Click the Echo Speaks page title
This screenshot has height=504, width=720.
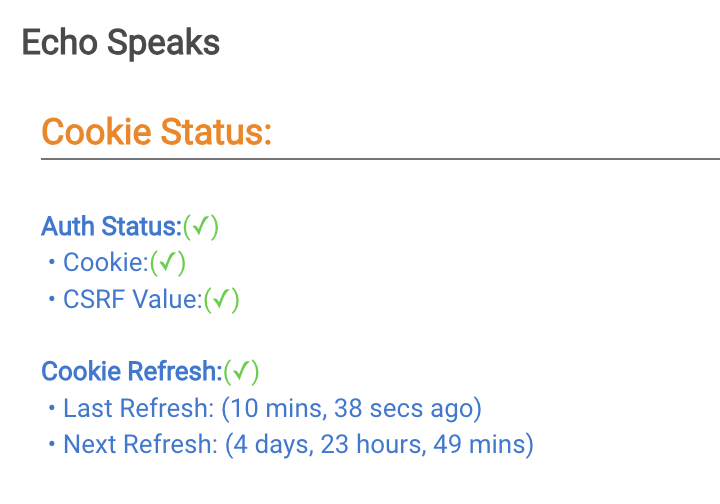[x=121, y=43]
